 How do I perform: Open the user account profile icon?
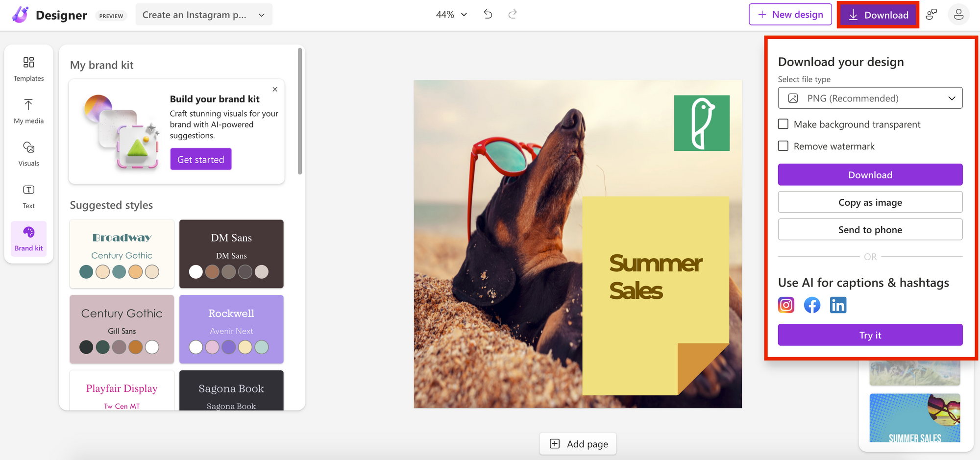(x=958, y=15)
